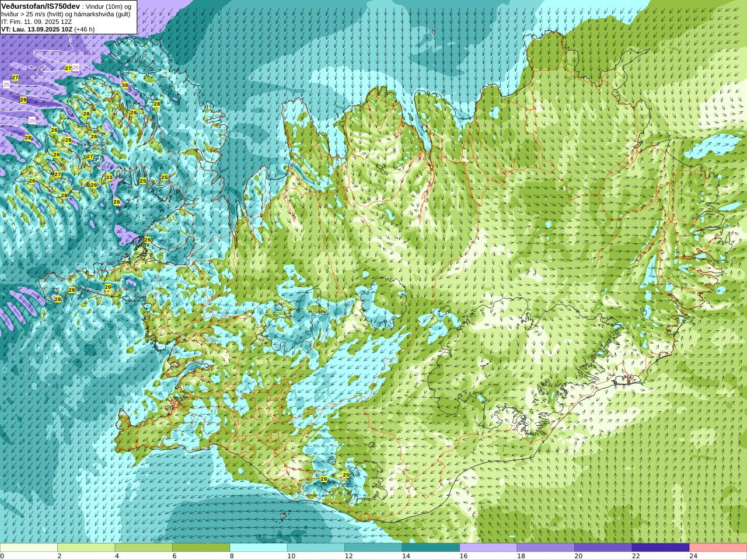Select the light cyan 8–10 legend swatch
Screen dimensions: 747x560
click(259, 548)
